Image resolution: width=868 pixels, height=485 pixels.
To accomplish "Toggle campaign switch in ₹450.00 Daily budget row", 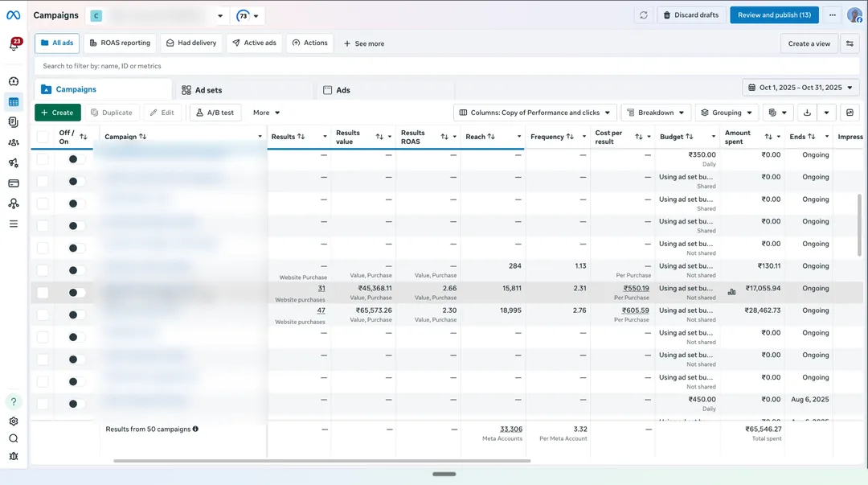I will (x=76, y=404).
